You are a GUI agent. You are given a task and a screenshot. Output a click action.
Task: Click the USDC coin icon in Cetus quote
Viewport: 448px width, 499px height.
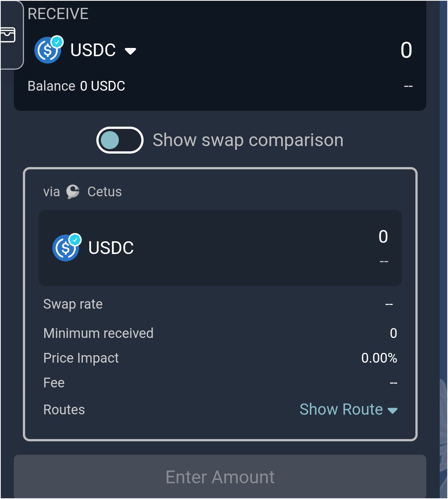(65, 249)
